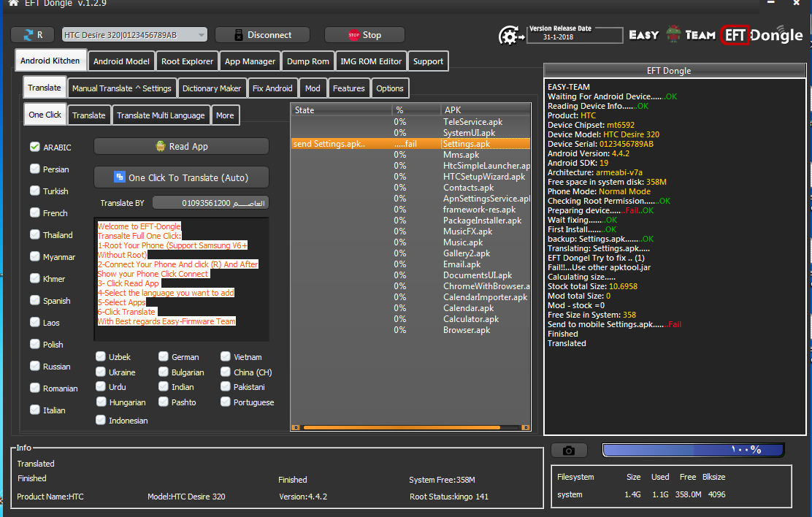Uncheck the ARABIC language checkbox

point(35,147)
